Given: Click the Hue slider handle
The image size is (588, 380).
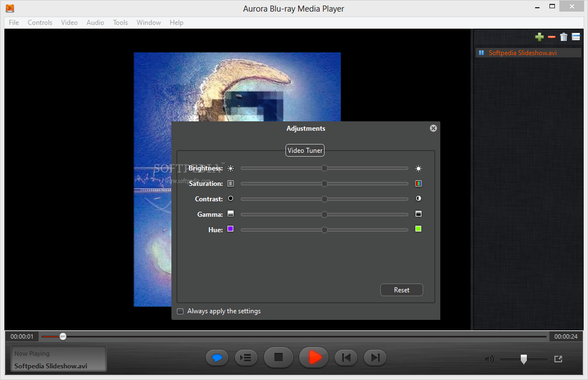Looking at the screenshot, I should point(325,230).
